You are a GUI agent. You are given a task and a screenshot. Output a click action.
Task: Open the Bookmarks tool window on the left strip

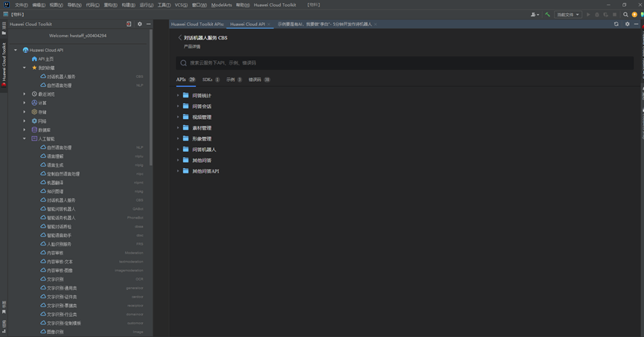click(4, 307)
